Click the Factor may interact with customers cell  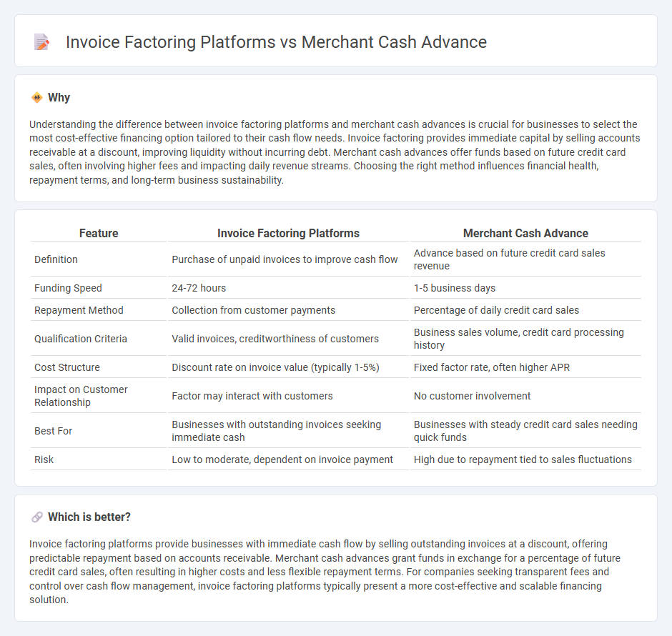(x=288, y=396)
